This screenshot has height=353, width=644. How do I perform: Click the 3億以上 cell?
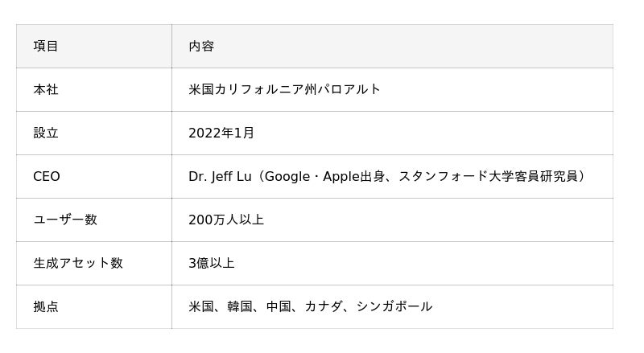coord(212,264)
